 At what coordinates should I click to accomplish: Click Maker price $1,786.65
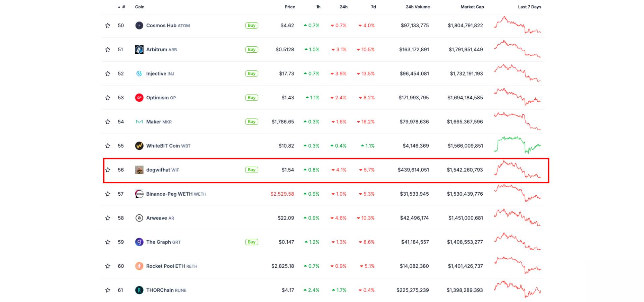283,122
